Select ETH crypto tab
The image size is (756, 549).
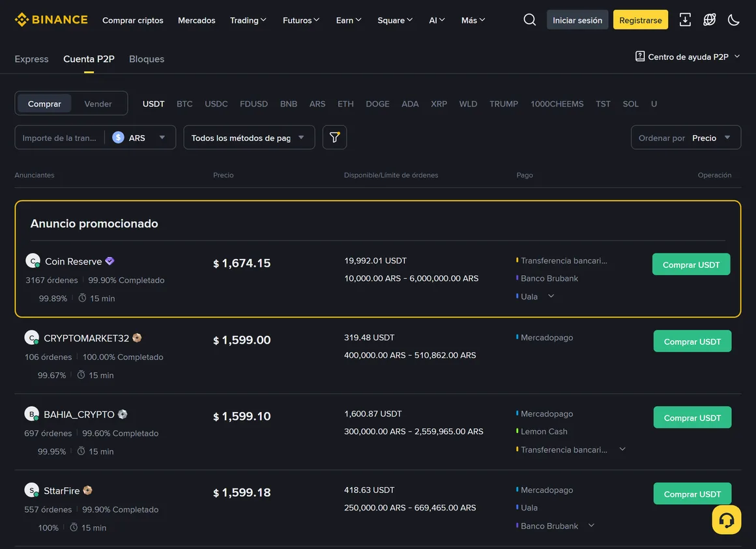345,104
